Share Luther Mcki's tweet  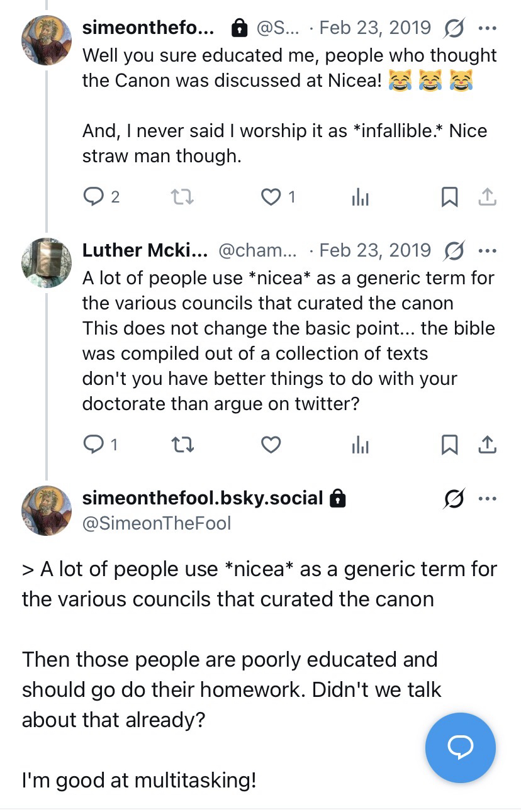click(x=488, y=445)
